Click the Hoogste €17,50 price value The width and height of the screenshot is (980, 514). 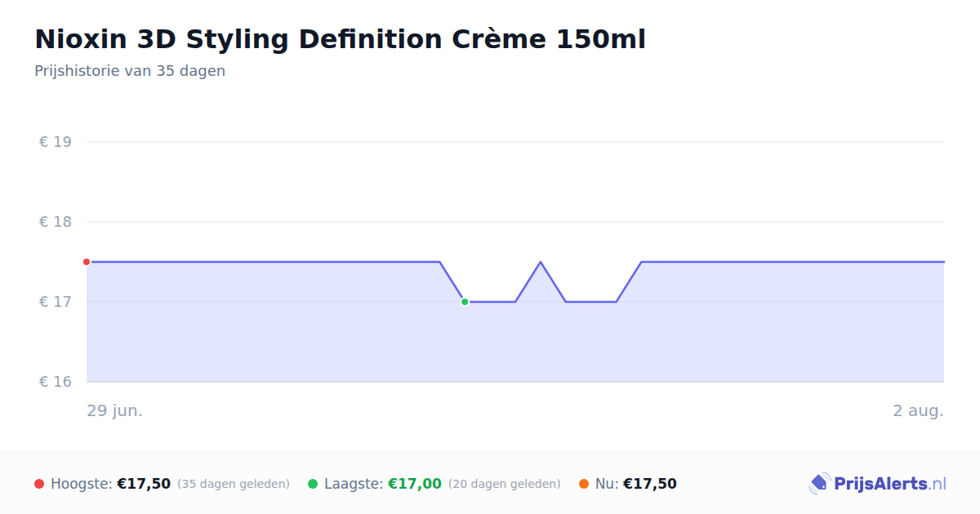[144, 484]
